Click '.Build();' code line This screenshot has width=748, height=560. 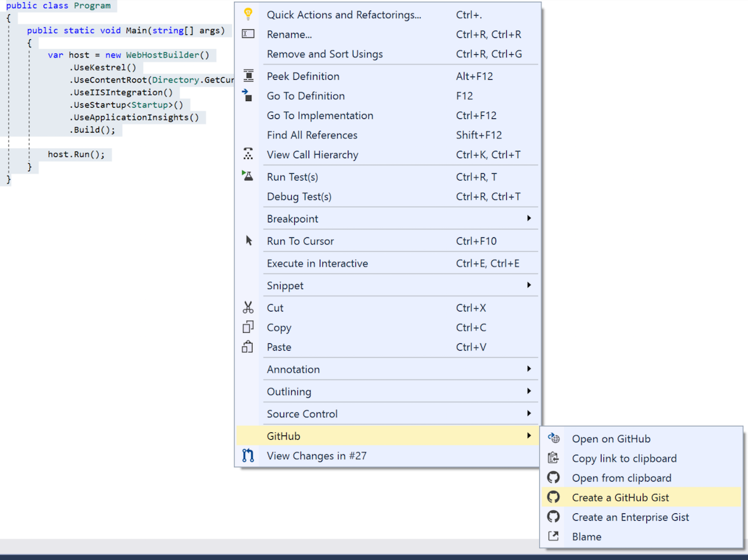click(x=92, y=130)
